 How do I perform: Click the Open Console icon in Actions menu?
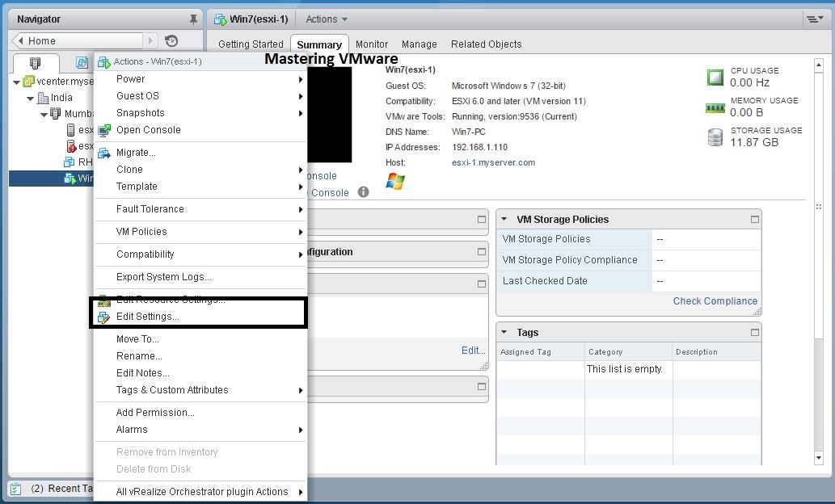click(104, 129)
